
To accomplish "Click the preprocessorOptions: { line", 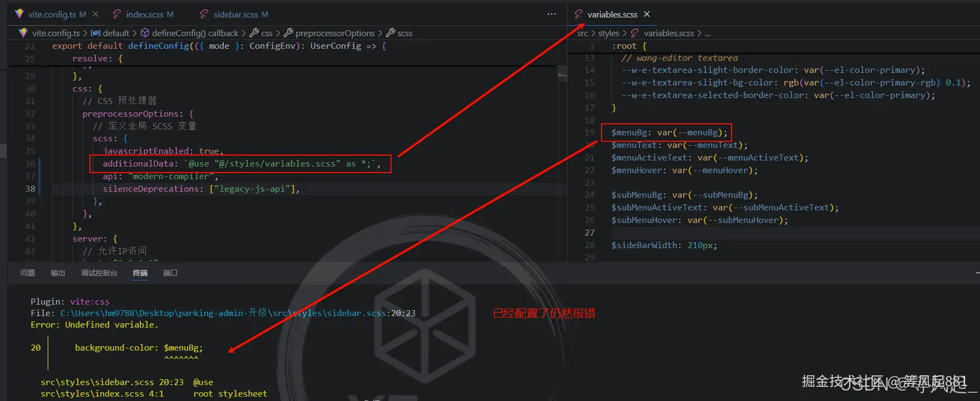I will point(138,113).
